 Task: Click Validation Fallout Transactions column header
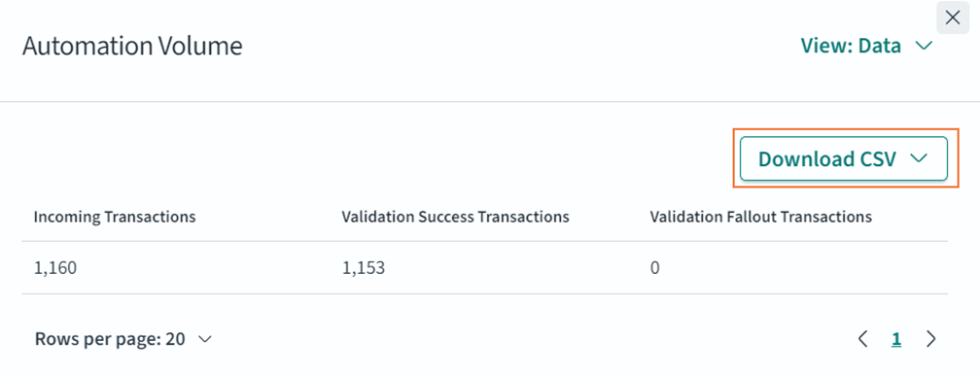(760, 217)
